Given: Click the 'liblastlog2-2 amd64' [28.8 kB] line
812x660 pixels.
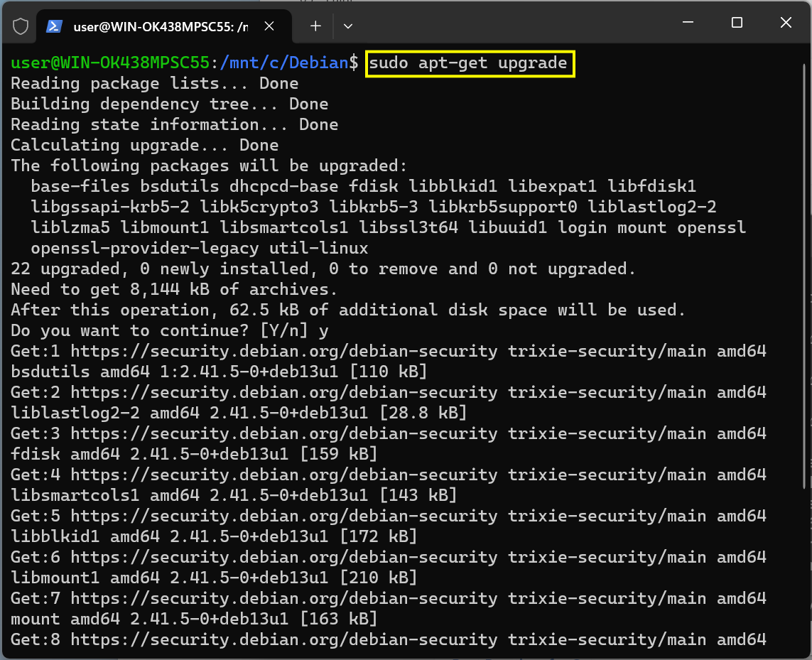Looking at the screenshot, I should click(x=239, y=413).
